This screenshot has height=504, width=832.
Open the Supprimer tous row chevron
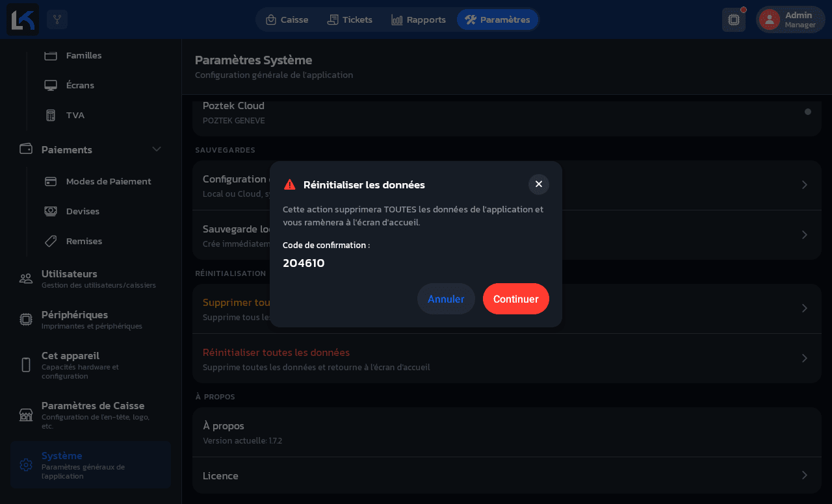(805, 308)
